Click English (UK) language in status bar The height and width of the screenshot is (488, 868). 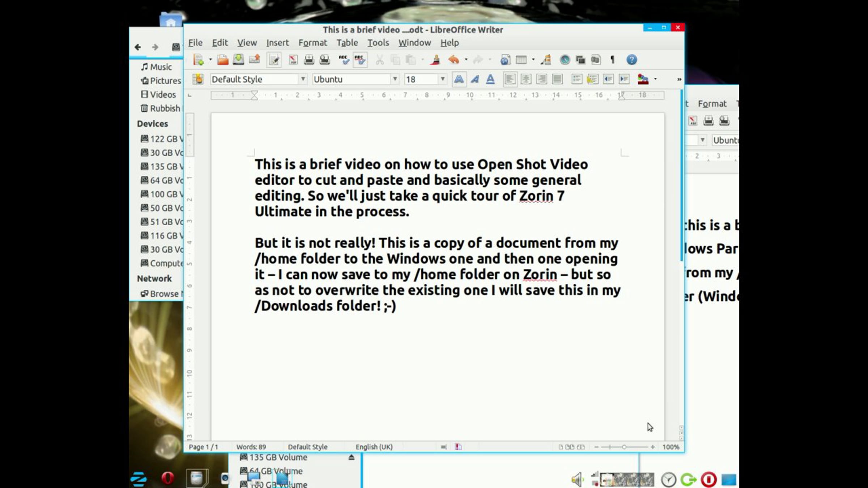click(x=374, y=447)
